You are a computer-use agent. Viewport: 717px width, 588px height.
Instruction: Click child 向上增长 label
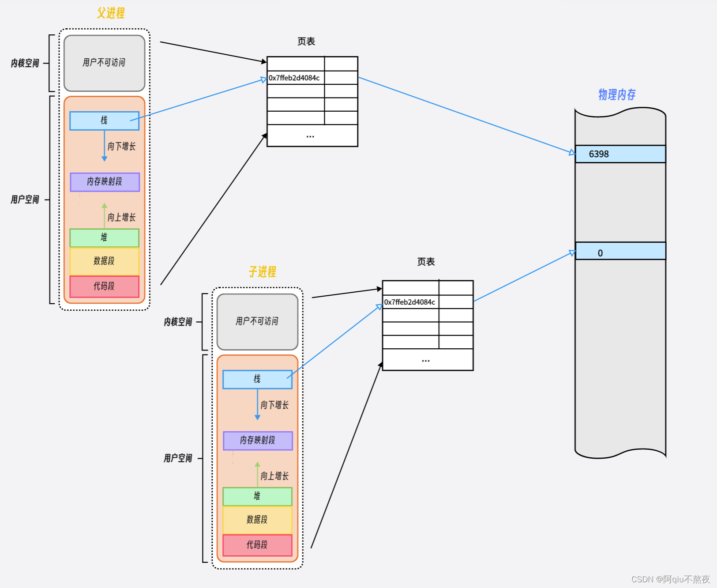point(274,476)
